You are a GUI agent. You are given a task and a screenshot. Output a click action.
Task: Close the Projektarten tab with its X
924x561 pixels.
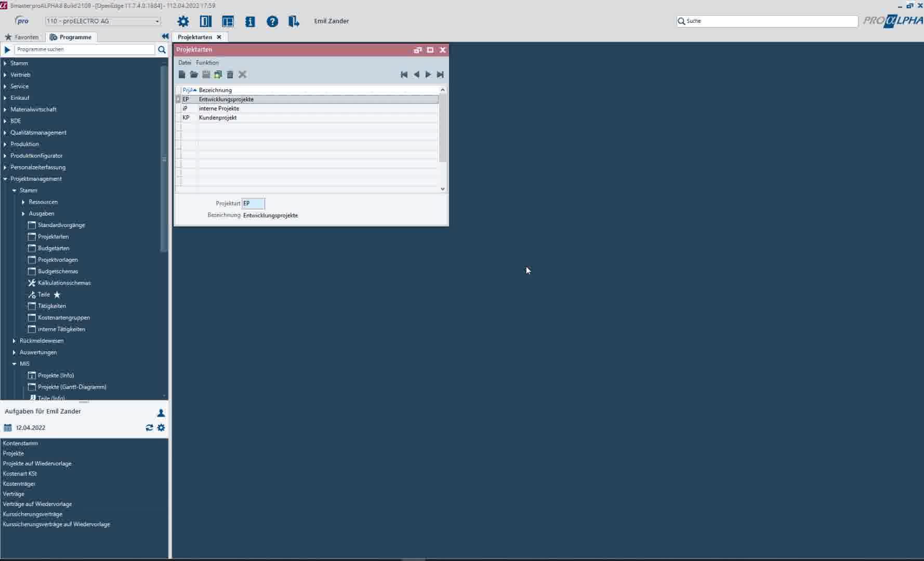tap(219, 37)
